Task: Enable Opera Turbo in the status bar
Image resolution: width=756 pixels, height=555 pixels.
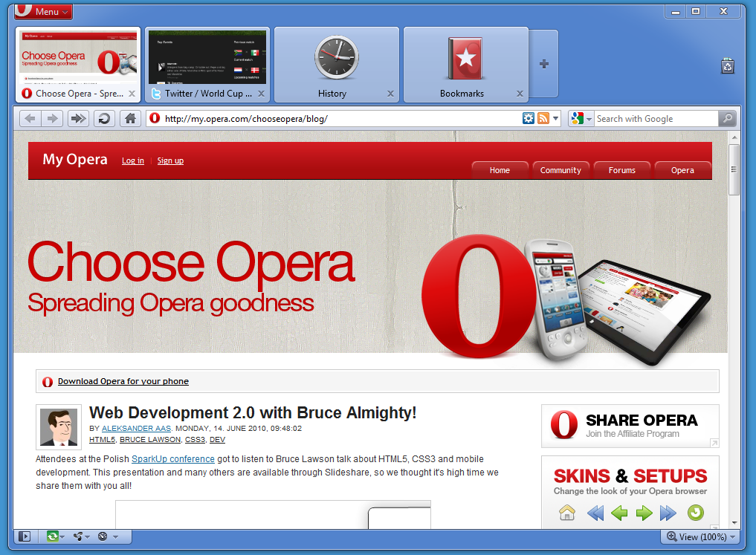Action: pos(103,536)
